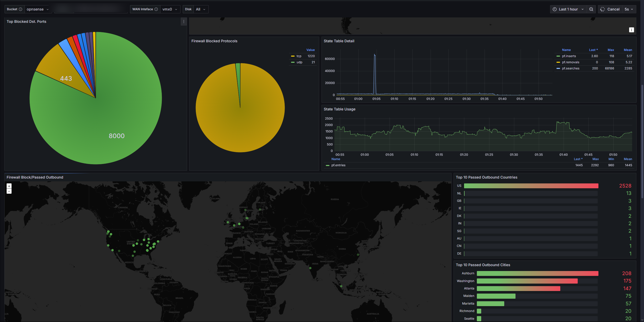The width and height of the screenshot is (644, 322).
Task: Open the Bucket opnsense dropdown
Action: coord(38,9)
